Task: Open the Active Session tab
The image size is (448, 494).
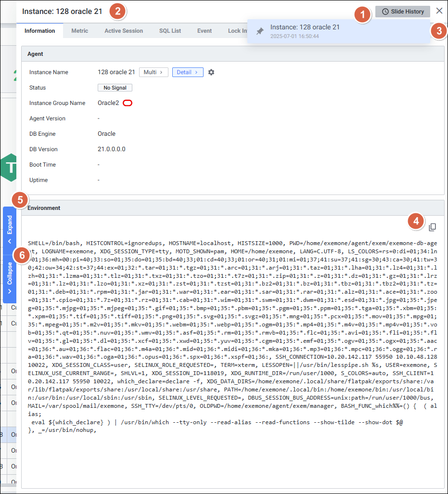Action: [x=124, y=31]
